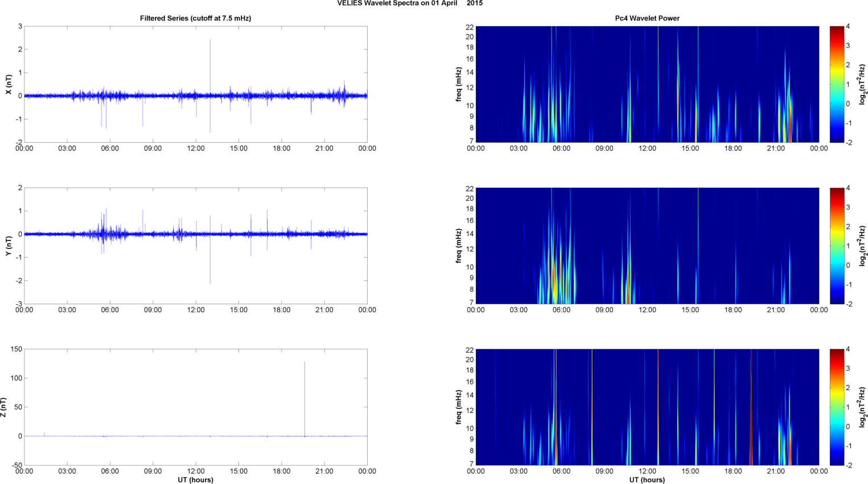
Task: Click the colorbar beside the top spectrogram
Action: [x=836, y=84]
